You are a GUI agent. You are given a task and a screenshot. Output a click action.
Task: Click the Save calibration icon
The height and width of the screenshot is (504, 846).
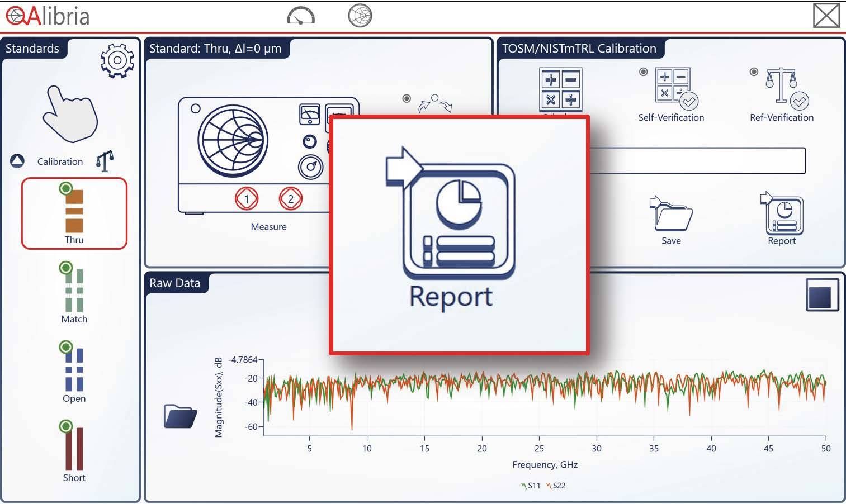click(x=670, y=215)
